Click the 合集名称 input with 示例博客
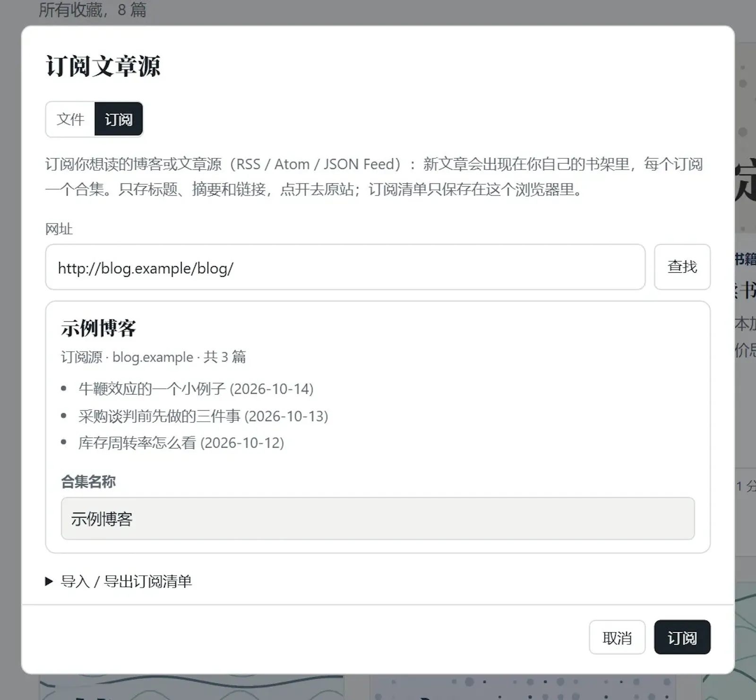 [x=378, y=519]
